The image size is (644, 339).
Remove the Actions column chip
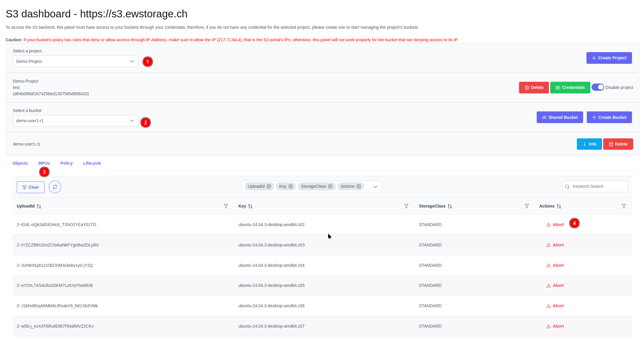tap(359, 186)
